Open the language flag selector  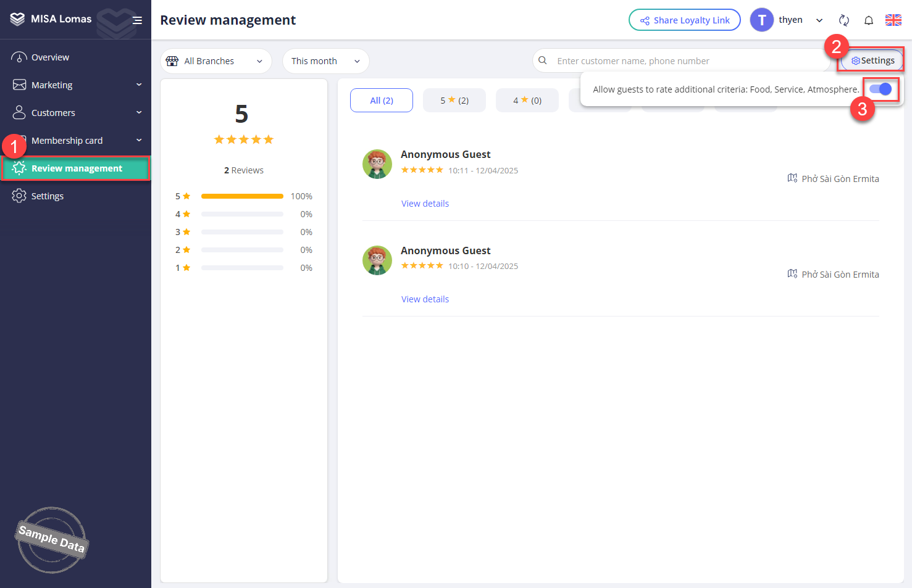coord(893,20)
